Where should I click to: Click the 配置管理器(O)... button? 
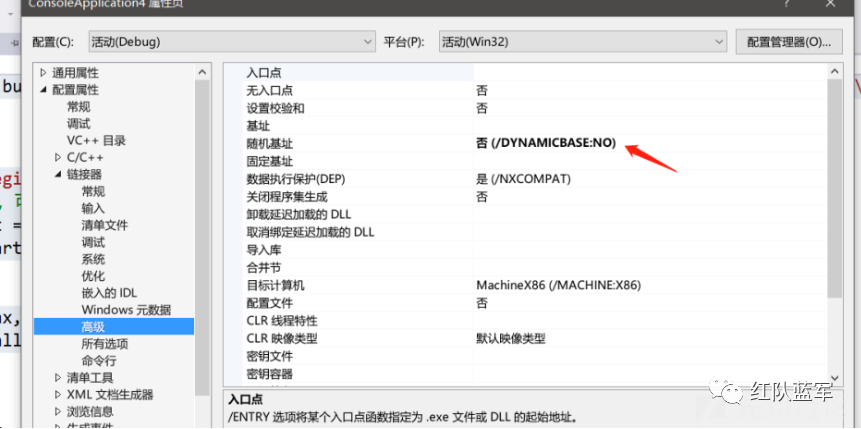[x=789, y=42]
